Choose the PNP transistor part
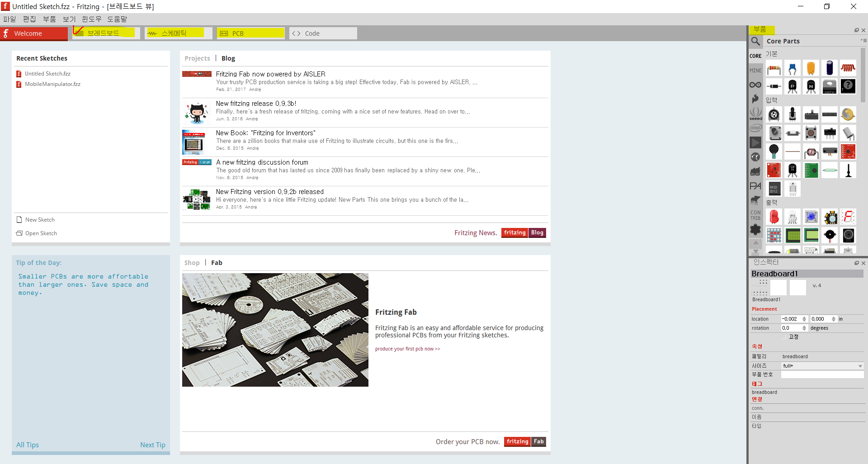868x464 pixels. [793, 86]
